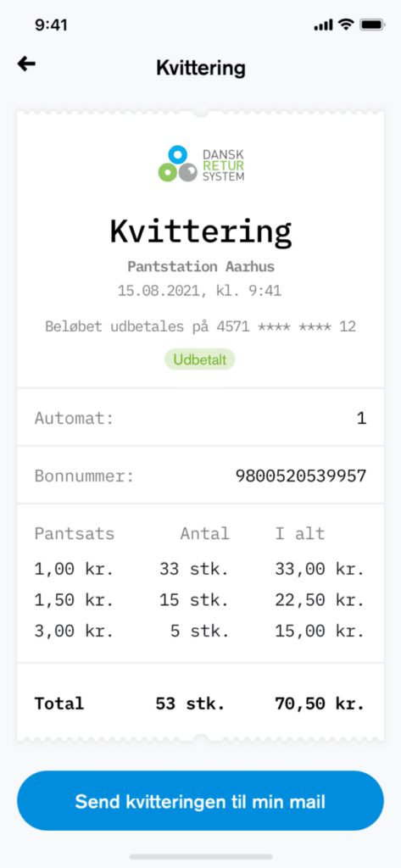
Task: Tap the 1,00 kr. pantsats row
Action: pos(200,569)
